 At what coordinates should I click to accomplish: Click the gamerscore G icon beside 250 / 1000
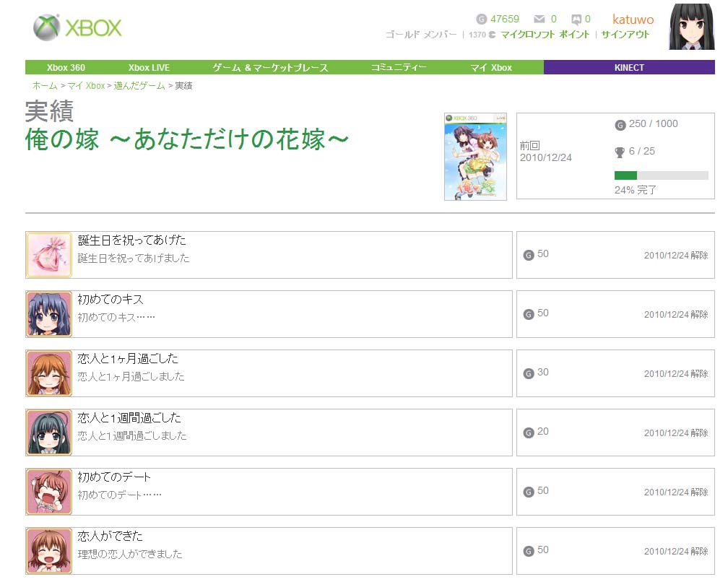620,125
